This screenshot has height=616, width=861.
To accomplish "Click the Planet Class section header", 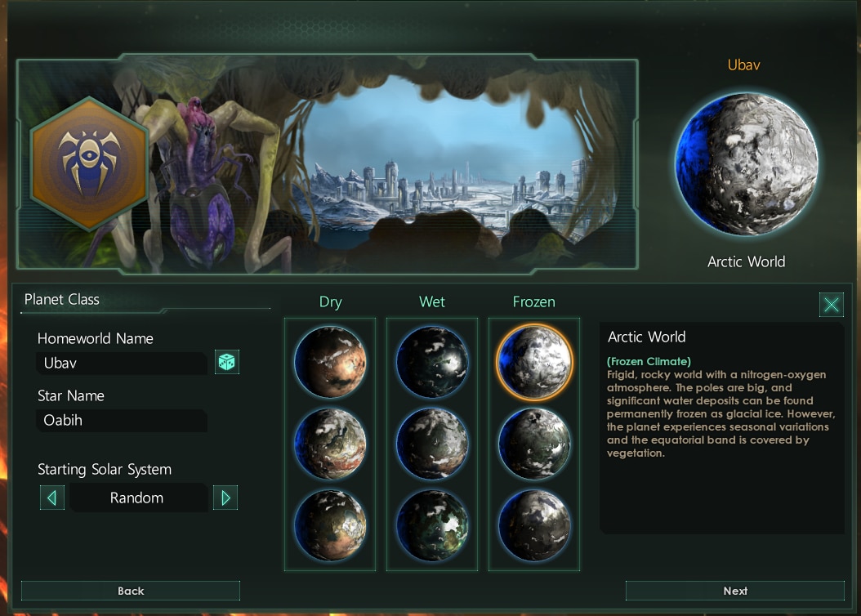I will (x=62, y=299).
